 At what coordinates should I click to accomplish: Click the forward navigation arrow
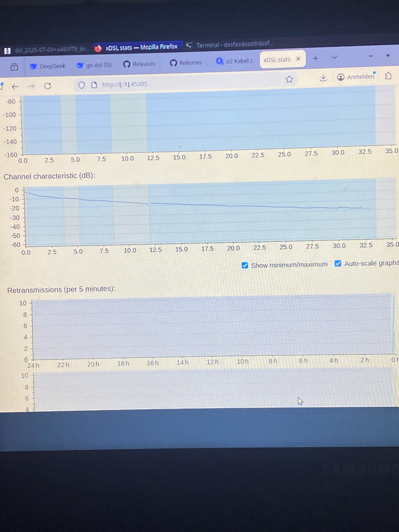[x=31, y=86]
